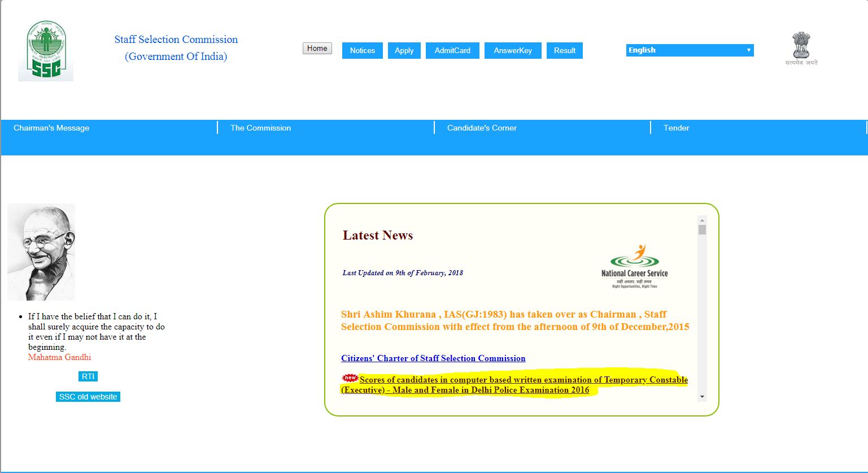Image resolution: width=868 pixels, height=473 pixels.
Task: Click the '(Government Of India)' text
Action: (x=176, y=57)
